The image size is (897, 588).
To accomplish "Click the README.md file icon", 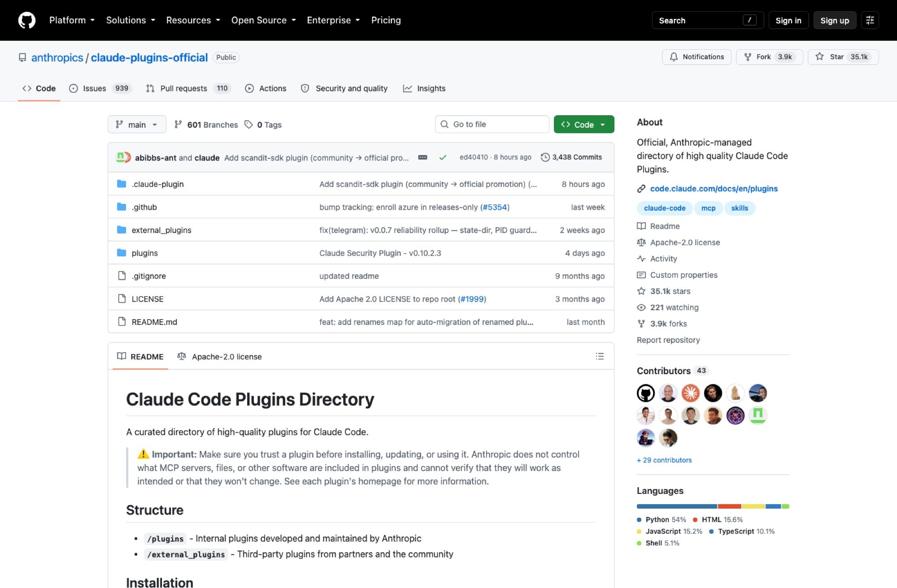I will (x=122, y=321).
